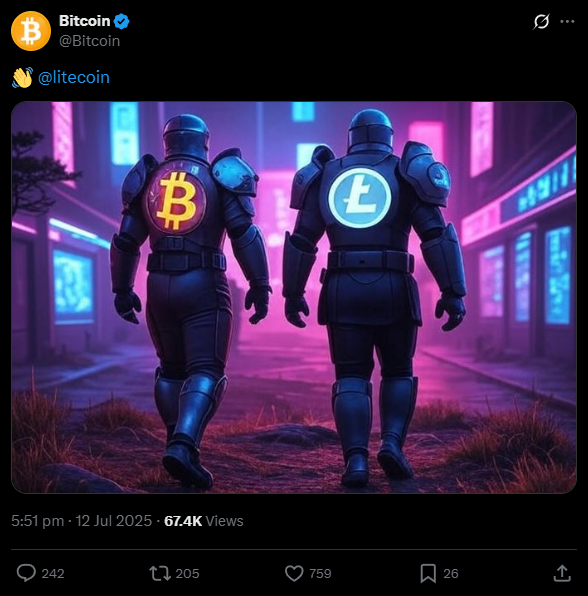
Task: View the 67.4K Views analytics
Action: (x=203, y=521)
